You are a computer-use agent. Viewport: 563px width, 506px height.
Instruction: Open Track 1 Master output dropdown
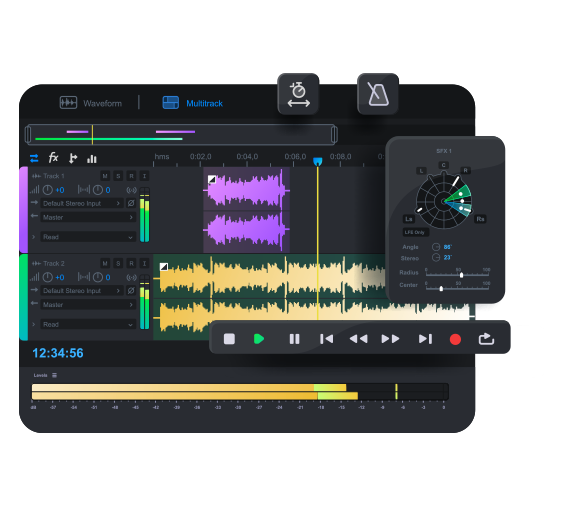88,217
